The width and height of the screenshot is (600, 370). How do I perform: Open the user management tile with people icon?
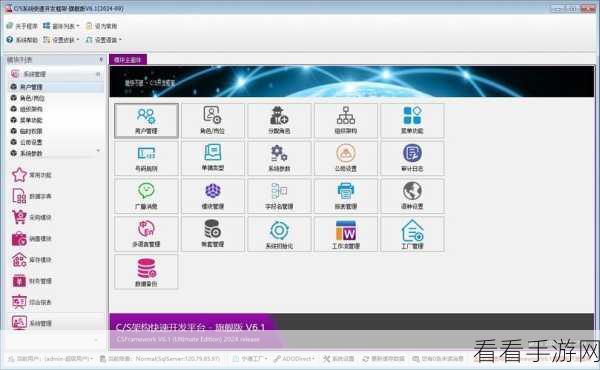point(146,121)
